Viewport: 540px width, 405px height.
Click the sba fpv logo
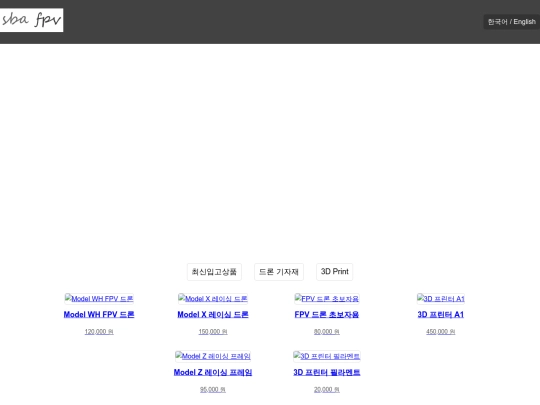click(31, 20)
